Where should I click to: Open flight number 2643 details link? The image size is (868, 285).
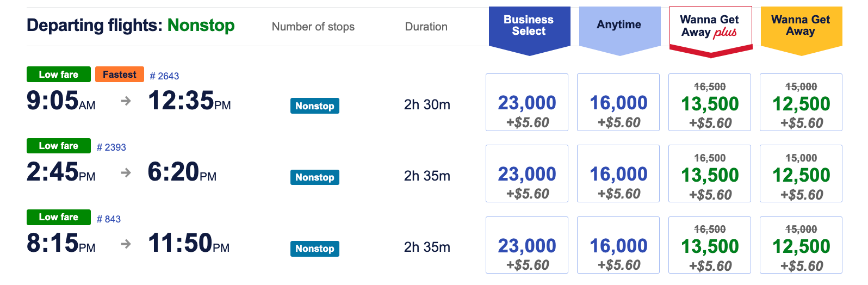pyautogui.click(x=164, y=76)
